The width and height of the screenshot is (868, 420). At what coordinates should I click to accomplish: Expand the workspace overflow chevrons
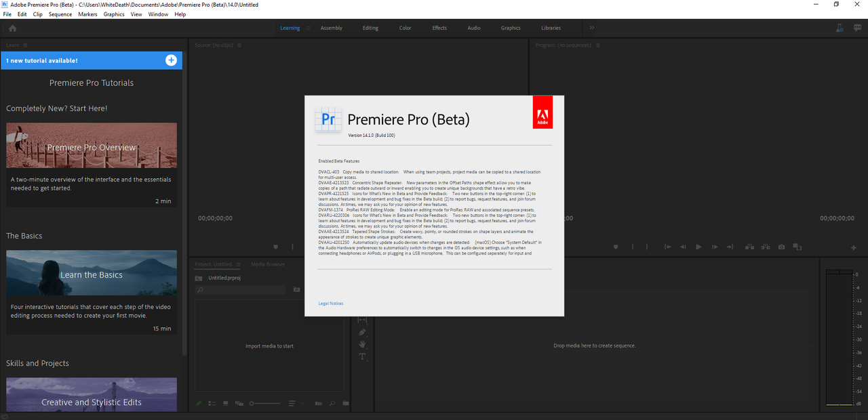[591, 28]
